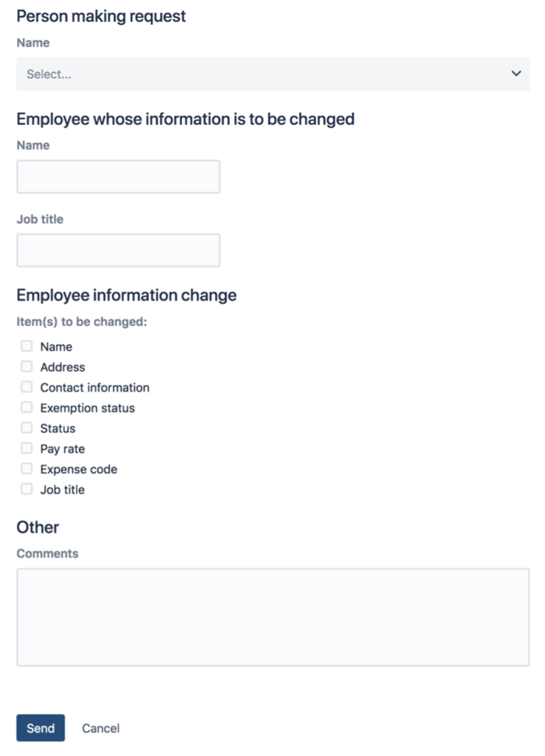Select the Exemption status checkbox
545x756 pixels.
[x=26, y=407]
